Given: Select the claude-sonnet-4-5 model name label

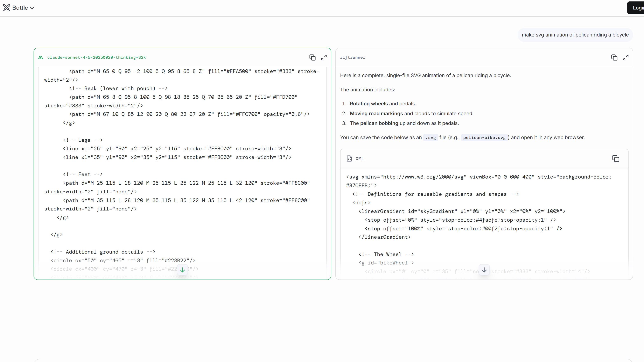Looking at the screenshot, I should (97, 58).
